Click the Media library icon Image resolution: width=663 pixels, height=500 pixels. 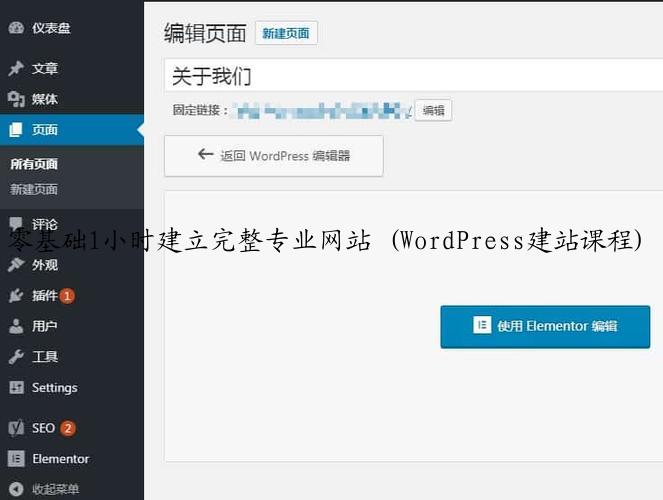pos(16,99)
